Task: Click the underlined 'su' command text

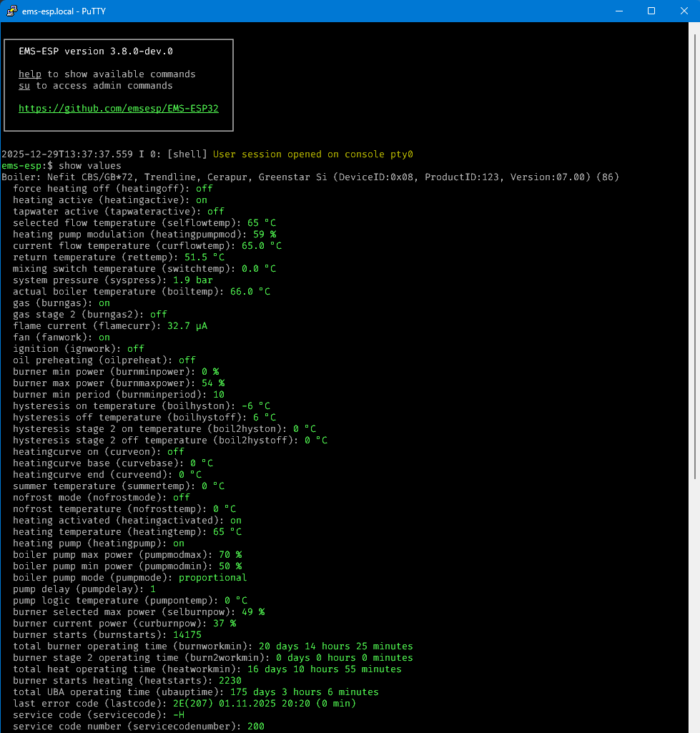Action: (x=24, y=86)
